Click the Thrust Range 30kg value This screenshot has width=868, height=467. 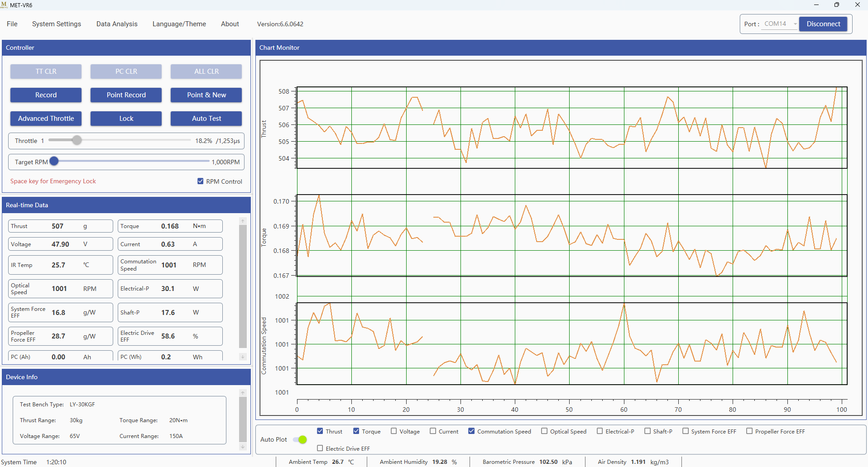click(76, 420)
